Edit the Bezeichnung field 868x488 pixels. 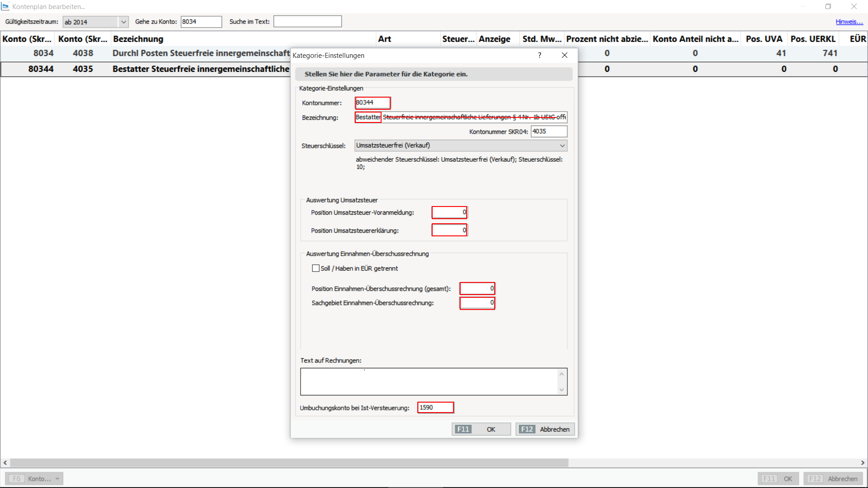(461, 117)
